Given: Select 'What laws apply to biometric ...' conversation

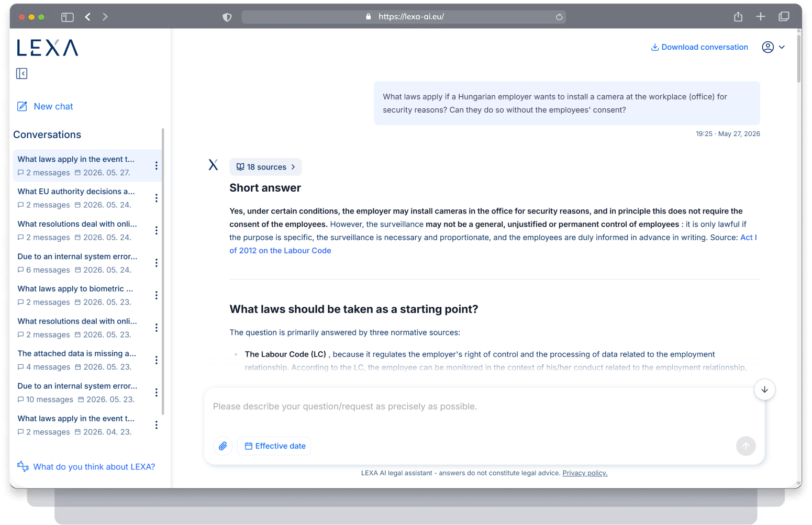Looking at the screenshot, I should [x=82, y=295].
